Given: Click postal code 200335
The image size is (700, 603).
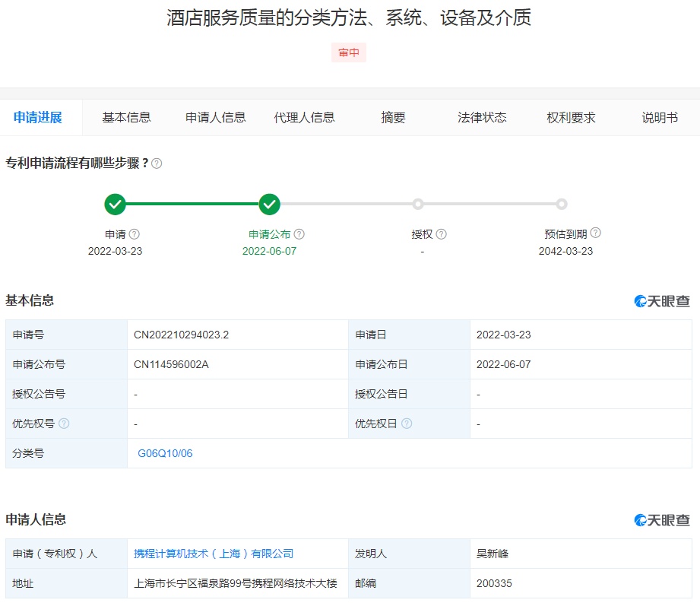Looking at the screenshot, I should pyautogui.click(x=494, y=583).
